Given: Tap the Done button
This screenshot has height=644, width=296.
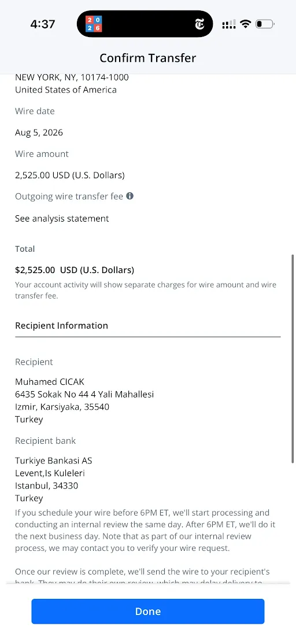Looking at the screenshot, I should 148,611.
